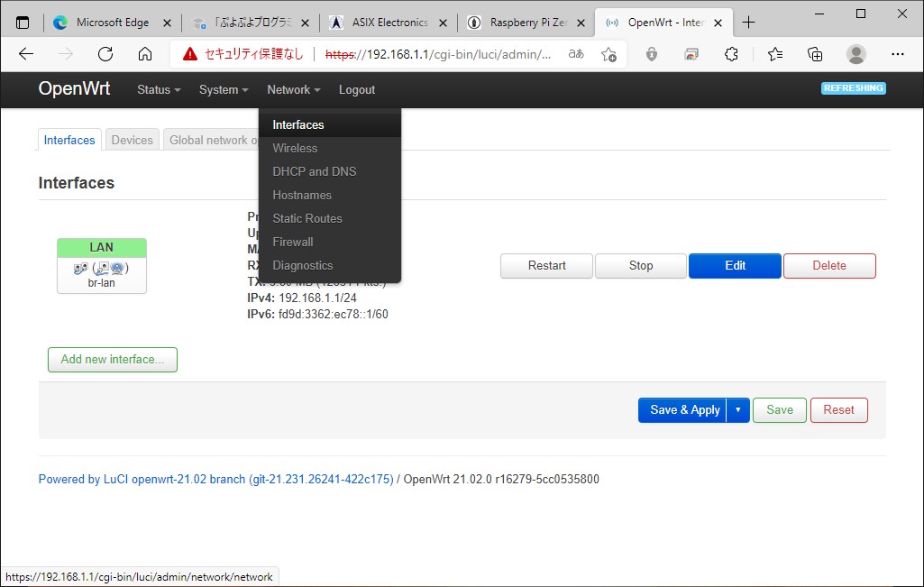Open the translate page icon
The width and height of the screenshot is (924, 587).
pyautogui.click(x=576, y=54)
